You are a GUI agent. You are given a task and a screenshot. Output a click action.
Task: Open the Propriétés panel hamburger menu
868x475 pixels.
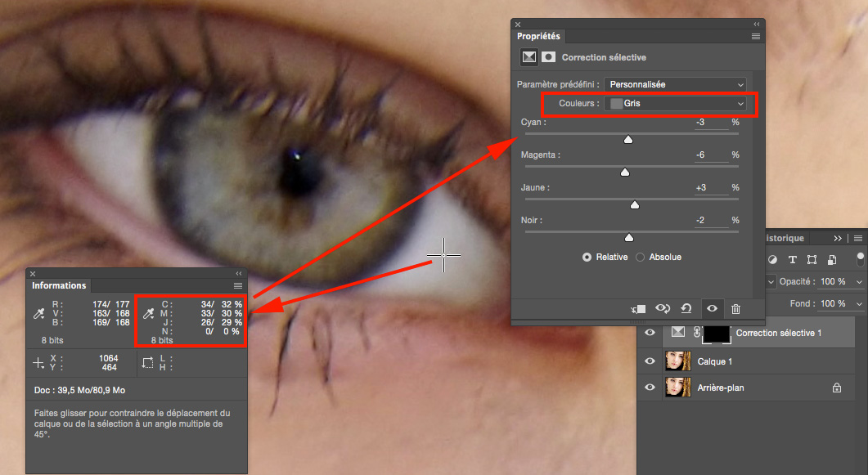(x=756, y=37)
